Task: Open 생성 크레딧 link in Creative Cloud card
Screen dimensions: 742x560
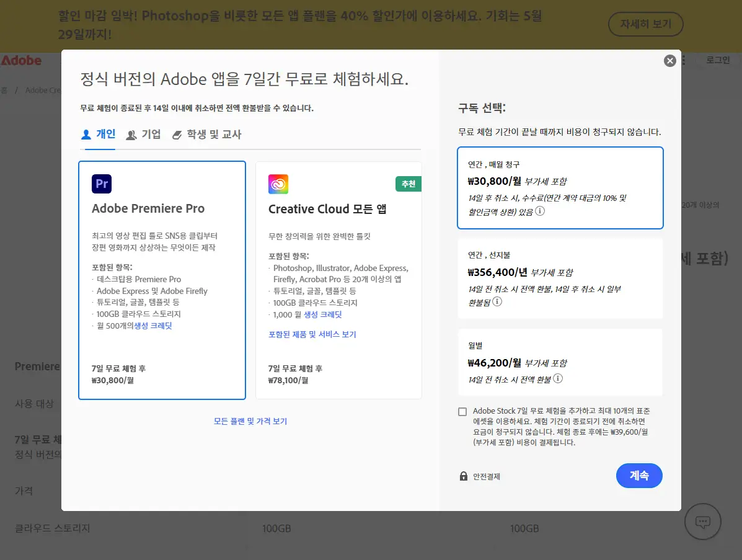Action: pos(323,314)
